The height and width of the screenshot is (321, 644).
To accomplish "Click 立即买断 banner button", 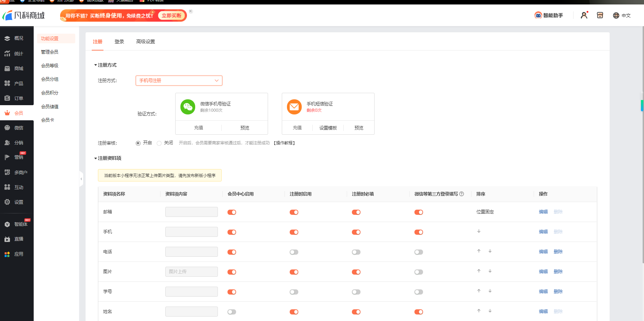I will [171, 15].
